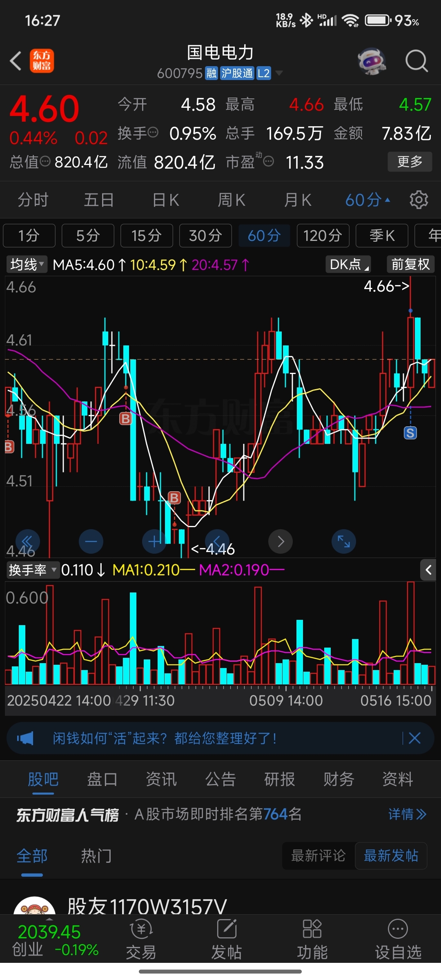This screenshot has width=441, height=980.
Task: Open 总值 info bubble icon
Action: coord(45,162)
